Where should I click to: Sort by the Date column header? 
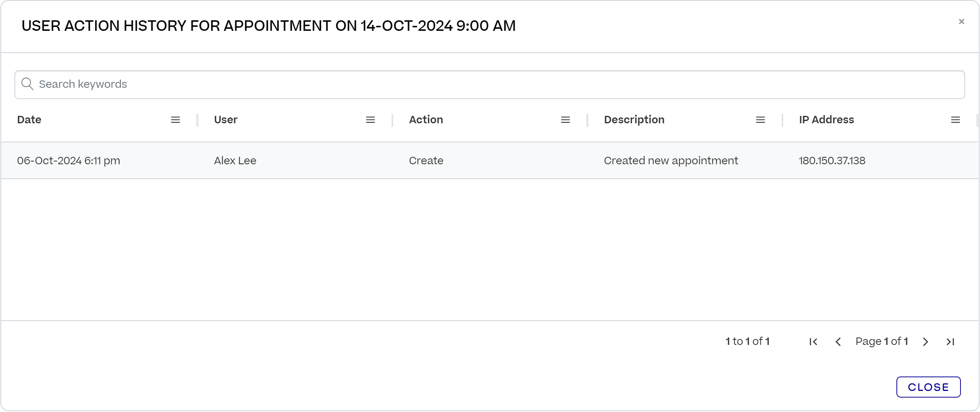tap(29, 120)
